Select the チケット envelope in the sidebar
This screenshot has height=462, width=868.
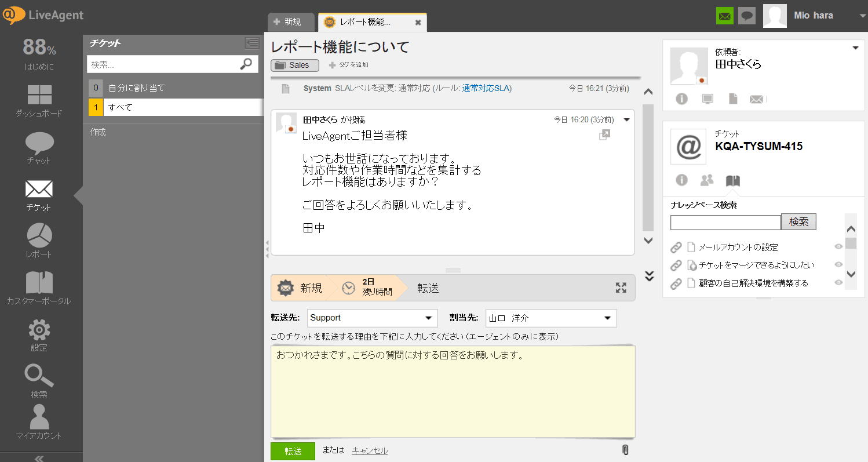click(39, 195)
